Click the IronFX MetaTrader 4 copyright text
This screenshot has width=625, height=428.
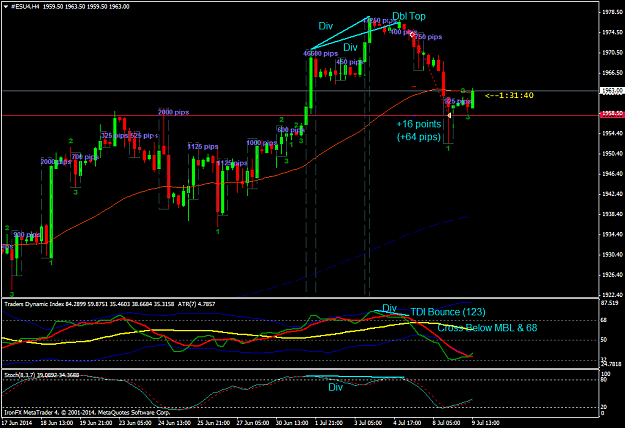[x=87, y=412]
